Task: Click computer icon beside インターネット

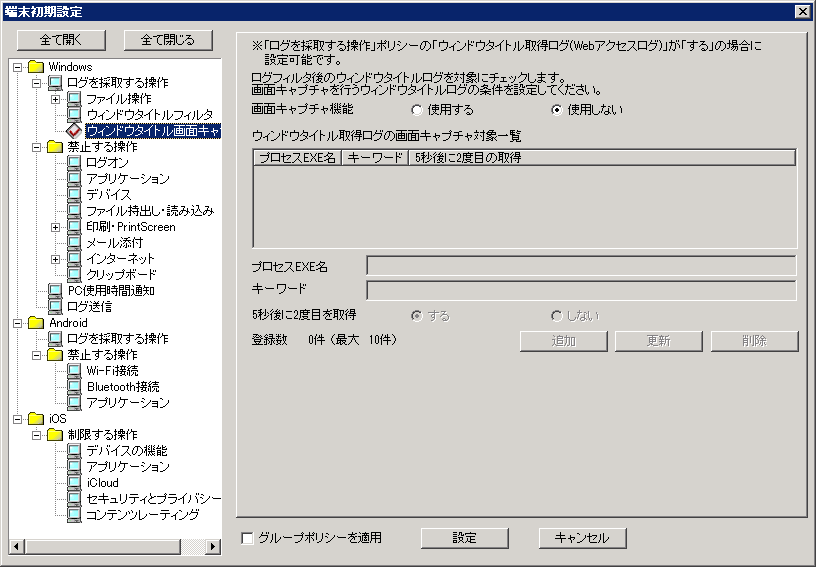Action: [74, 259]
